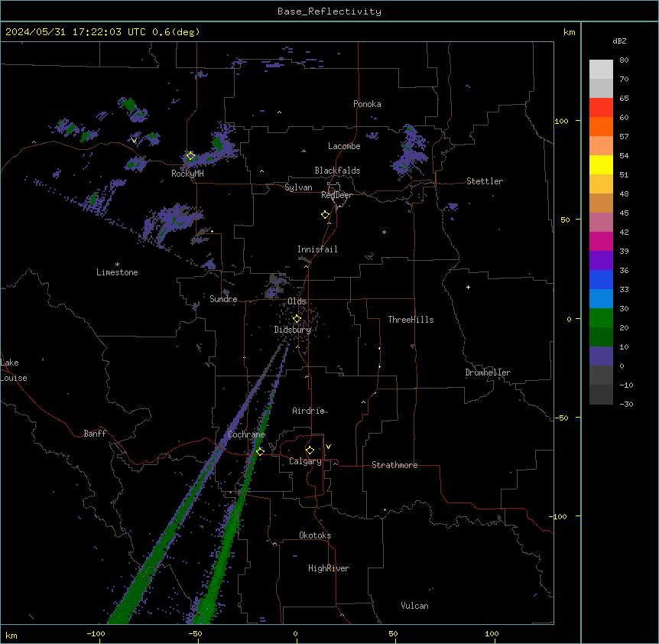
Task: Select the yellow diamond marker under Cochrane
Action: pyautogui.click(x=260, y=451)
